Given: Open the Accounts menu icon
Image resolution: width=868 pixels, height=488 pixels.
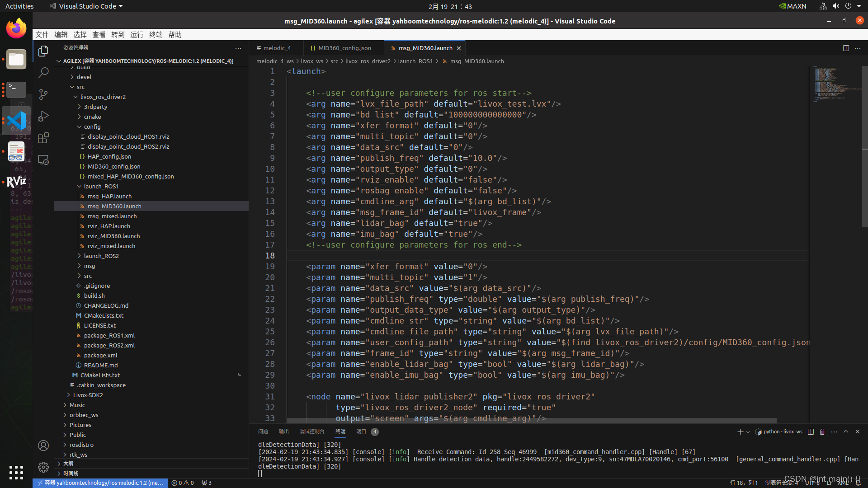Looking at the screenshot, I should 43,446.
